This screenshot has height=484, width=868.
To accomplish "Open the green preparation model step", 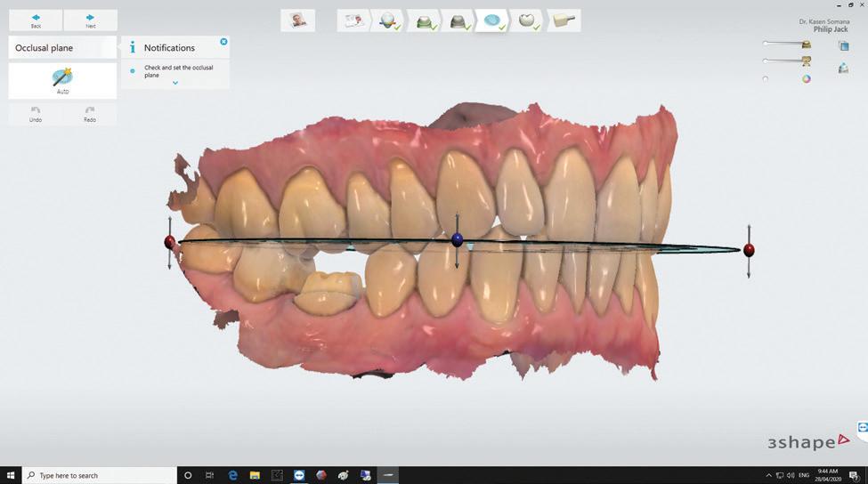I will (x=424, y=21).
